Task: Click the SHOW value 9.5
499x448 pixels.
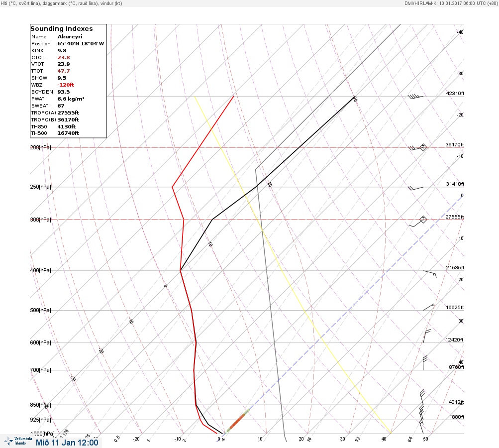Action: click(x=62, y=78)
